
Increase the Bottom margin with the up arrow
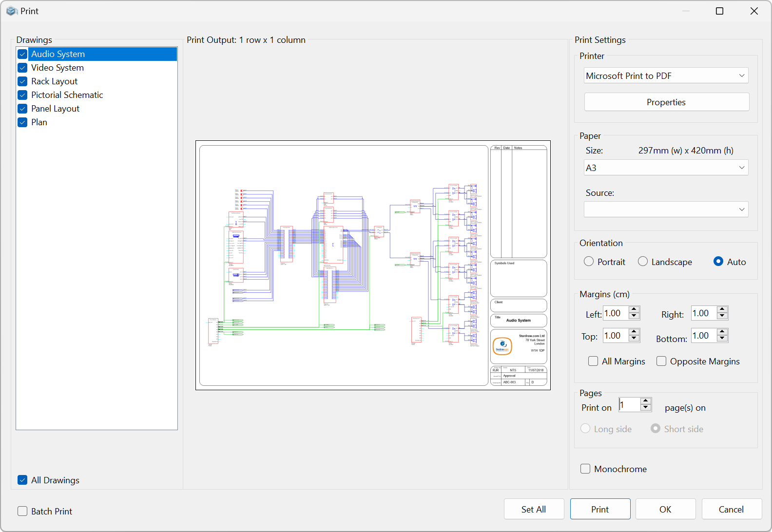[x=722, y=332]
